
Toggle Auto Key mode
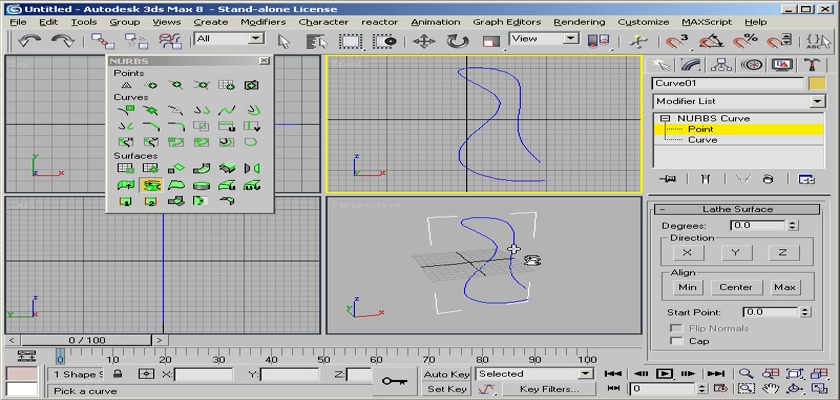[446, 374]
